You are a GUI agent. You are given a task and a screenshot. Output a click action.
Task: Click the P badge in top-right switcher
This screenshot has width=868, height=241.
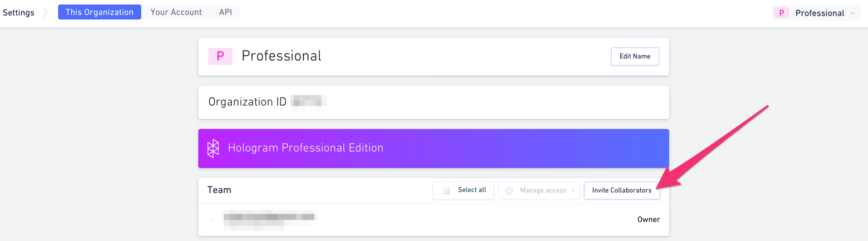[781, 13]
